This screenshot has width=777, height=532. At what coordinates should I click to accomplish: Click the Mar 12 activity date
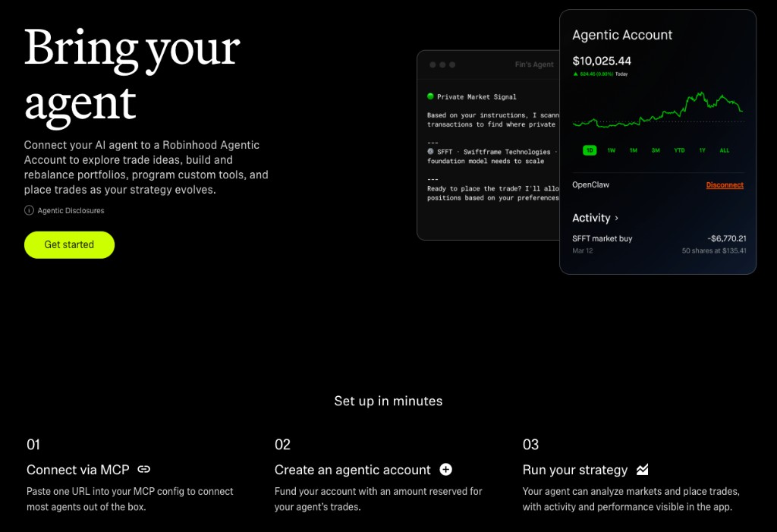(582, 250)
